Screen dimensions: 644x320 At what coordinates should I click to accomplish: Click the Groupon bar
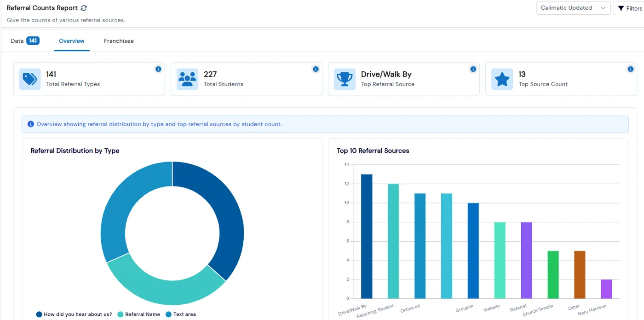click(x=473, y=250)
